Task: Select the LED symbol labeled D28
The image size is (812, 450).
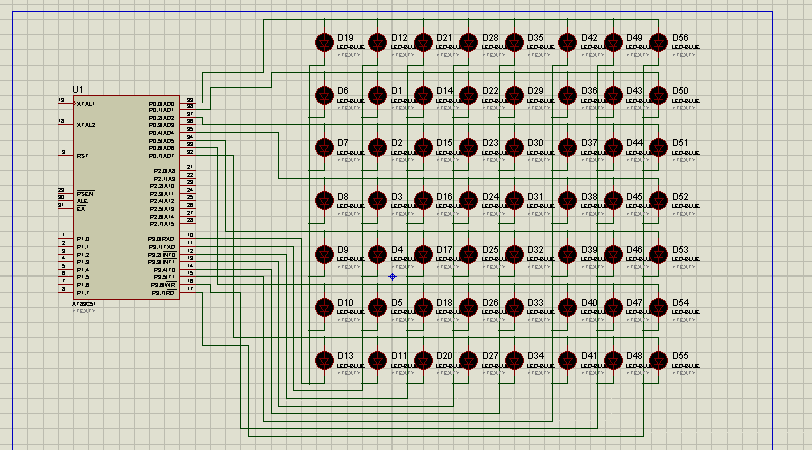Action: coord(469,42)
